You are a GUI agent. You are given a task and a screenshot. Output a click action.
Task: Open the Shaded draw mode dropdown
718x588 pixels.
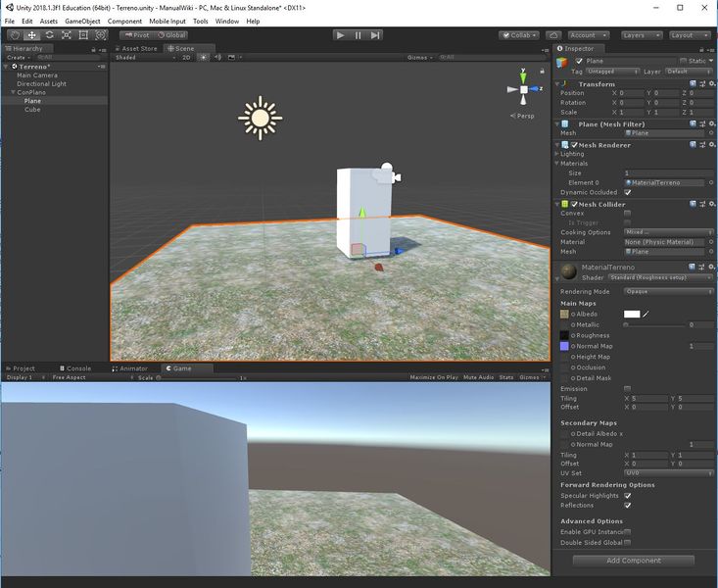[x=145, y=57]
